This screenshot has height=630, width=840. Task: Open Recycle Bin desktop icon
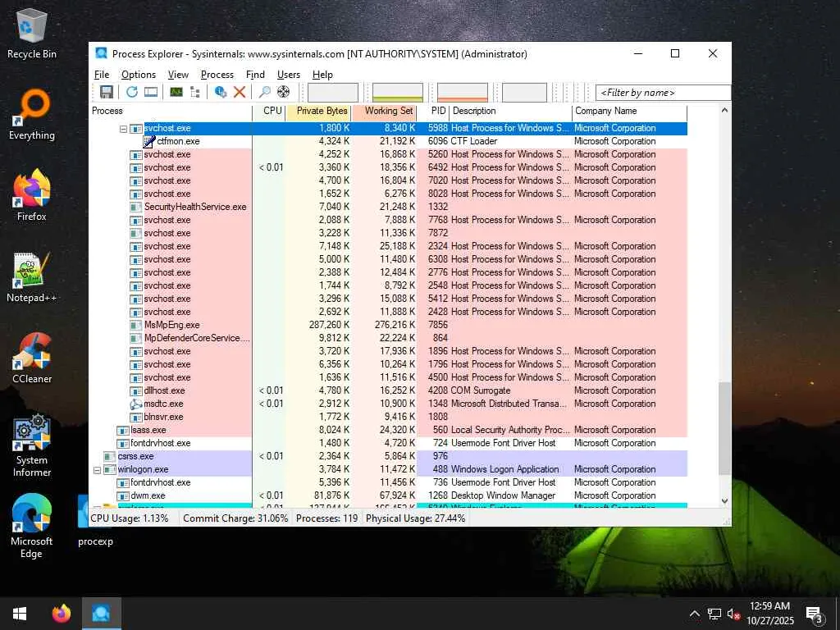tap(32, 32)
